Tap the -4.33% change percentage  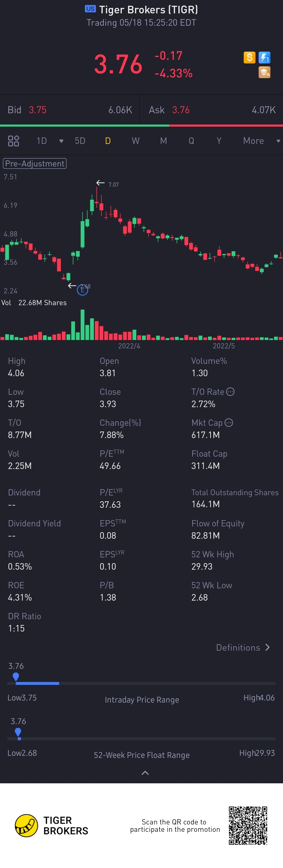173,73
